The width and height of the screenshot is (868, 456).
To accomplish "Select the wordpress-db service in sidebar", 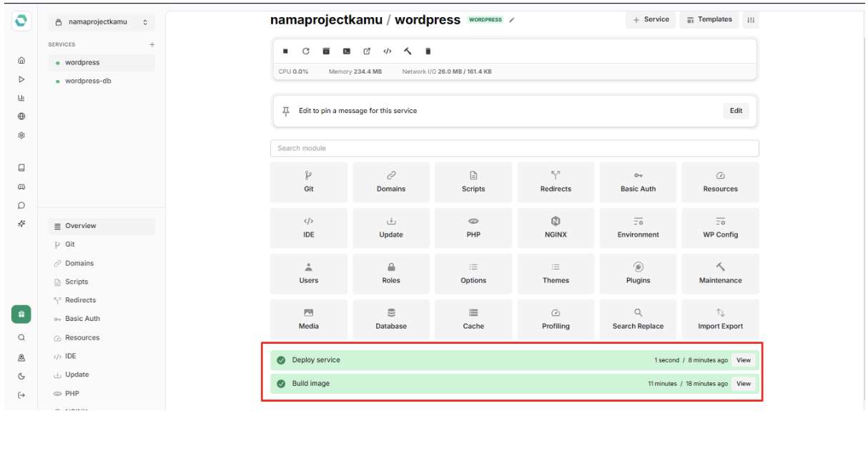I will click(x=102, y=81).
